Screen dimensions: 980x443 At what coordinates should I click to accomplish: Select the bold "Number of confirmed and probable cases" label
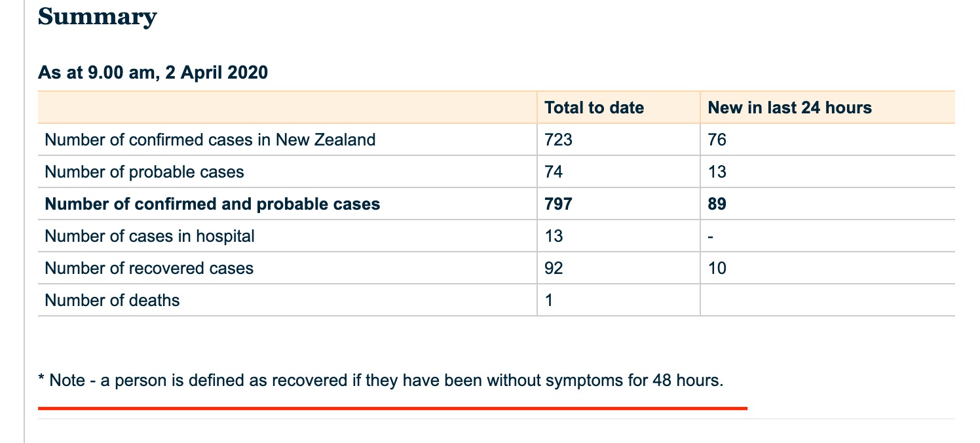pos(212,204)
